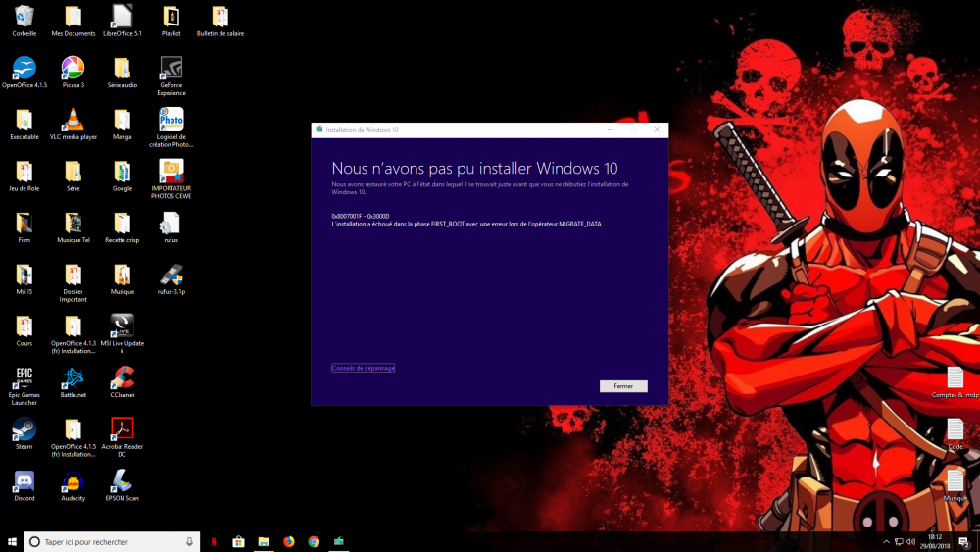980x552 pixels.
Task: Select the Windows 10 setup taskbar icon
Action: coord(339,542)
